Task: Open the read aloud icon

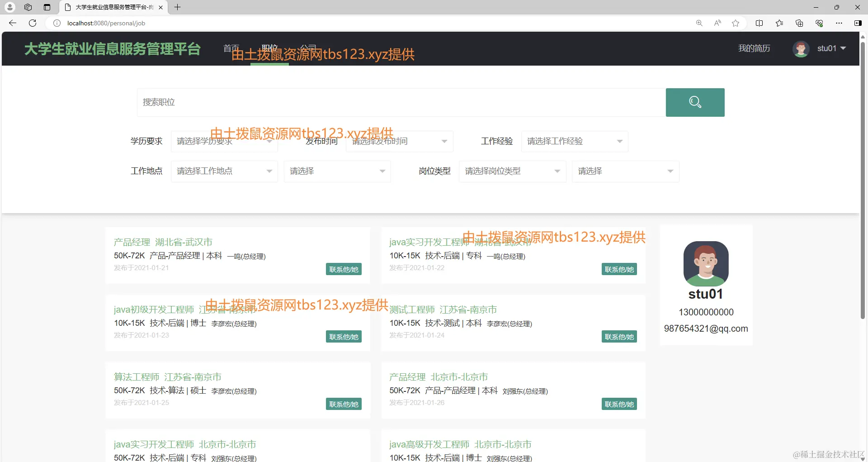Action: coord(717,23)
